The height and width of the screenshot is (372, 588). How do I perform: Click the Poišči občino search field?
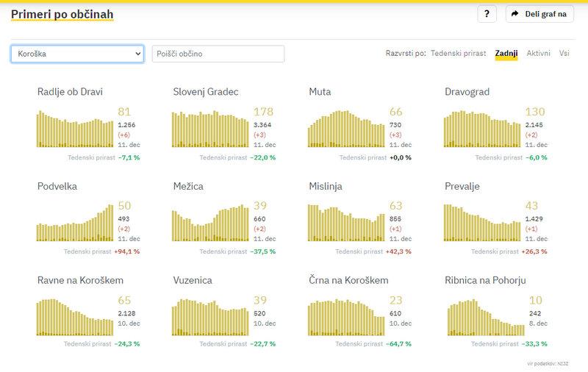pyautogui.click(x=218, y=54)
